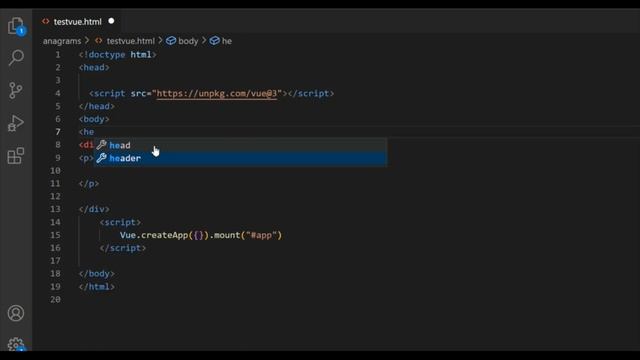
Task: Click the <!doctype html> text on line 1
Action: pyautogui.click(x=118, y=55)
